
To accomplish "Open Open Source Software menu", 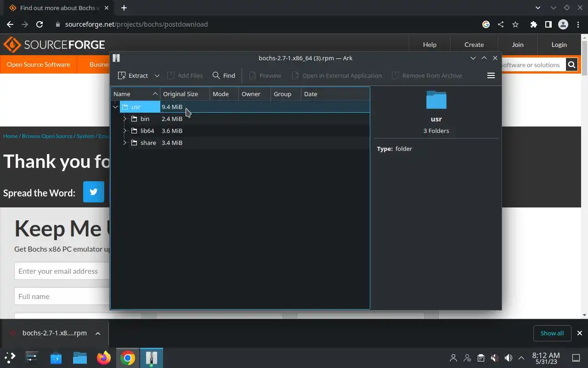I will [x=39, y=64].
